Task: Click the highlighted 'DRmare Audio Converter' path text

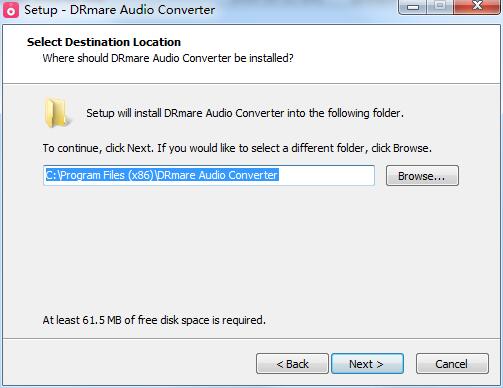Action: 217,175
